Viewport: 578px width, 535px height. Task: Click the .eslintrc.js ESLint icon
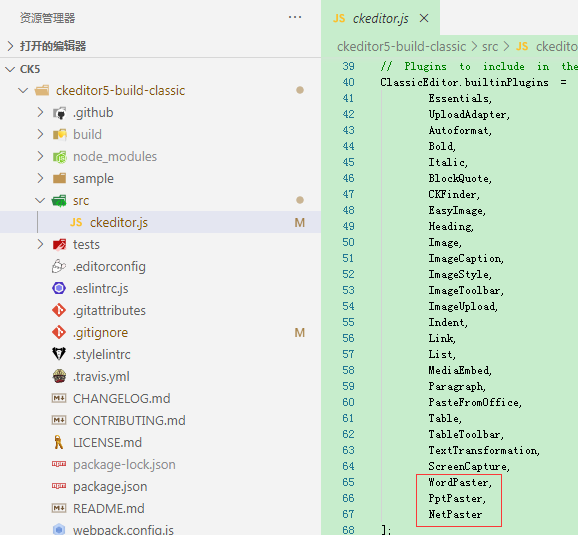pyautogui.click(x=59, y=288)
